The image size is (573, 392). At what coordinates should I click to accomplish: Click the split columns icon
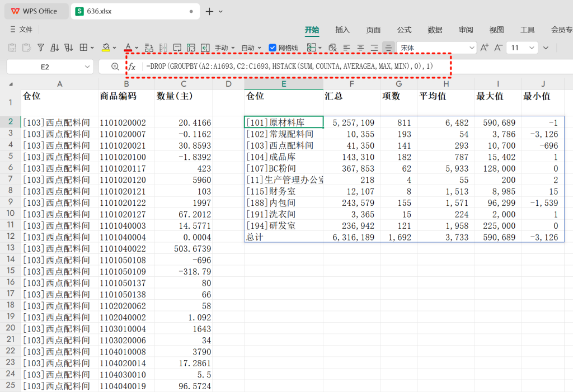click(x=163, y=48)
